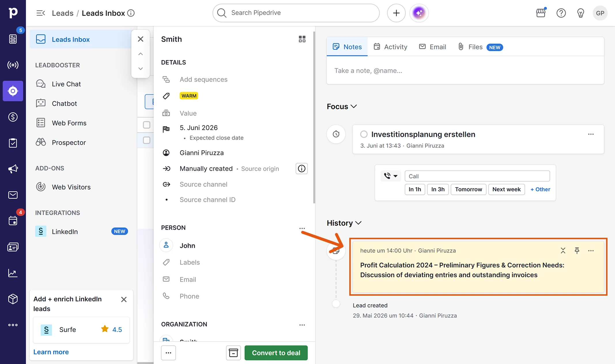
Task: Switch to the Email tab
Action: (432, 47)
